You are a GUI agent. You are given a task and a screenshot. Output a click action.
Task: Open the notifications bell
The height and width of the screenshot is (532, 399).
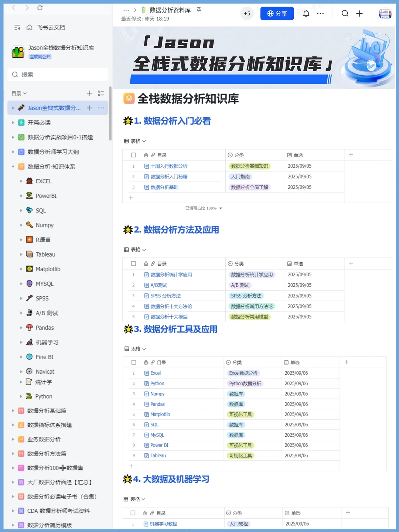pyautogui.click(x=306, y=14)
